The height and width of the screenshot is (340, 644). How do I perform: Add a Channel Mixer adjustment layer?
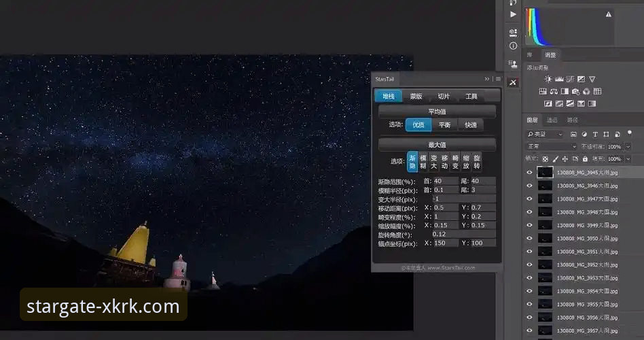coord(586,91)
